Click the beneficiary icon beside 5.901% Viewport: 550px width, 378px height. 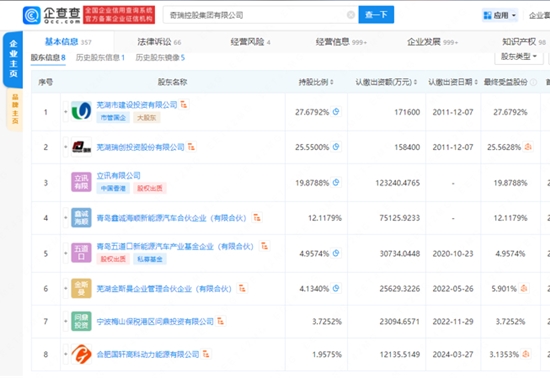tap(524, 288)
